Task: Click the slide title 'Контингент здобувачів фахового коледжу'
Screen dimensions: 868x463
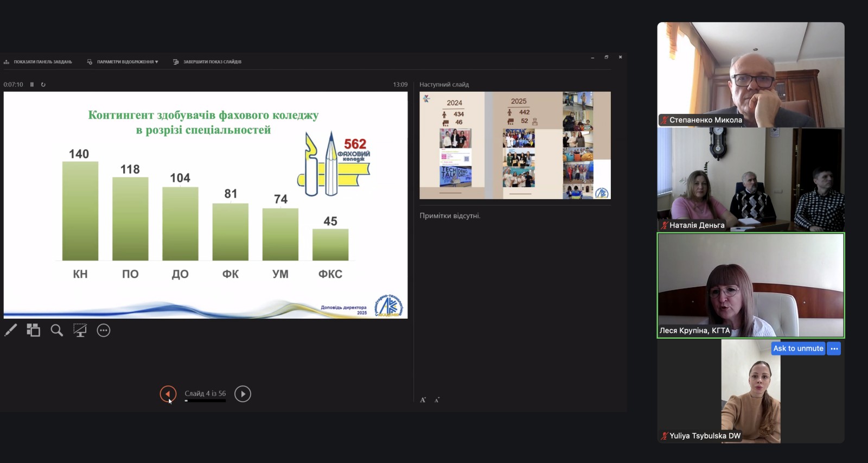Action: point(203,115)
